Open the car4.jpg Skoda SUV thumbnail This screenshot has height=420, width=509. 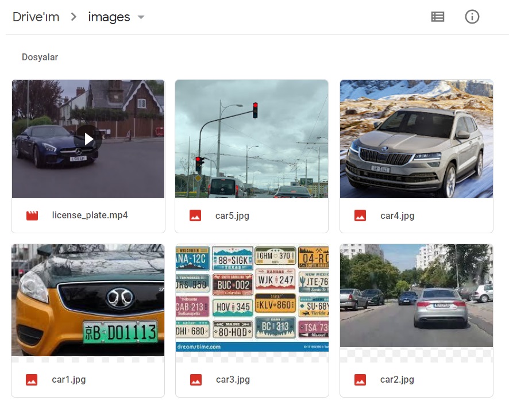pyautogui.click(x=416, y=138)
